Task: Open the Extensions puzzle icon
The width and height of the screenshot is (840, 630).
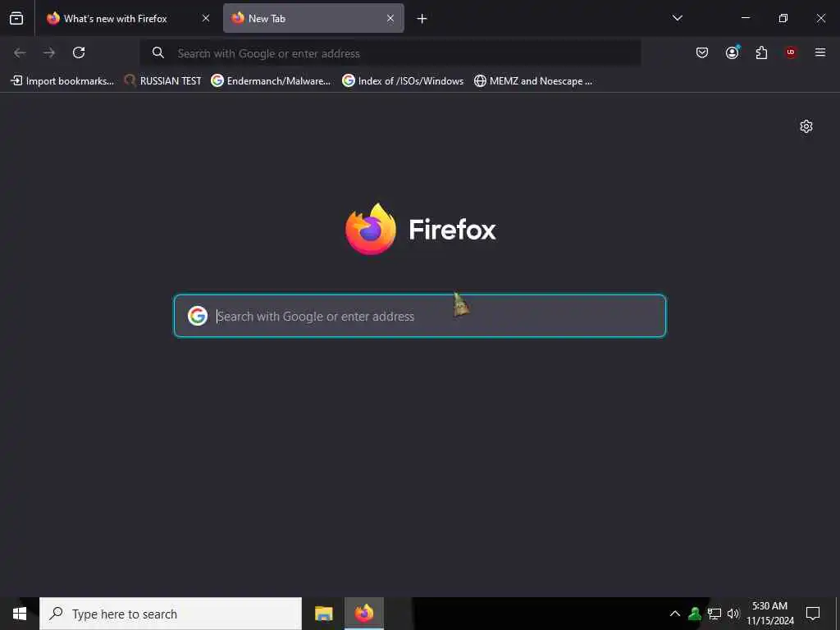Action: coord(761,52)
